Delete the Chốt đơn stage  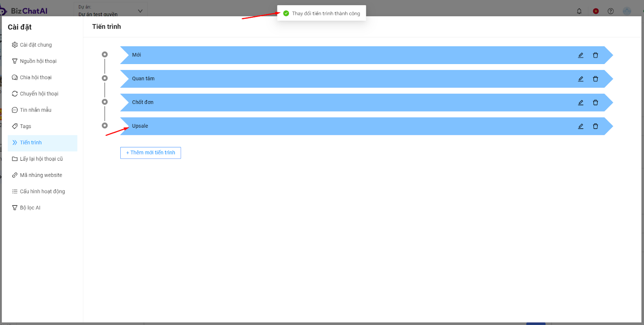pos(595,103)
